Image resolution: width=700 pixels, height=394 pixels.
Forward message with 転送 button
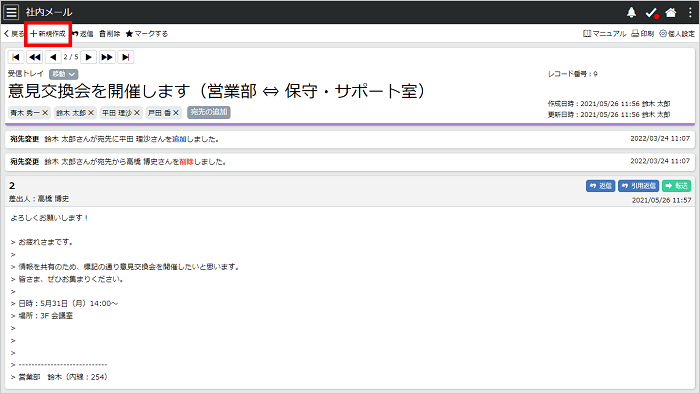pyautogui.click(x=676, y=186)
